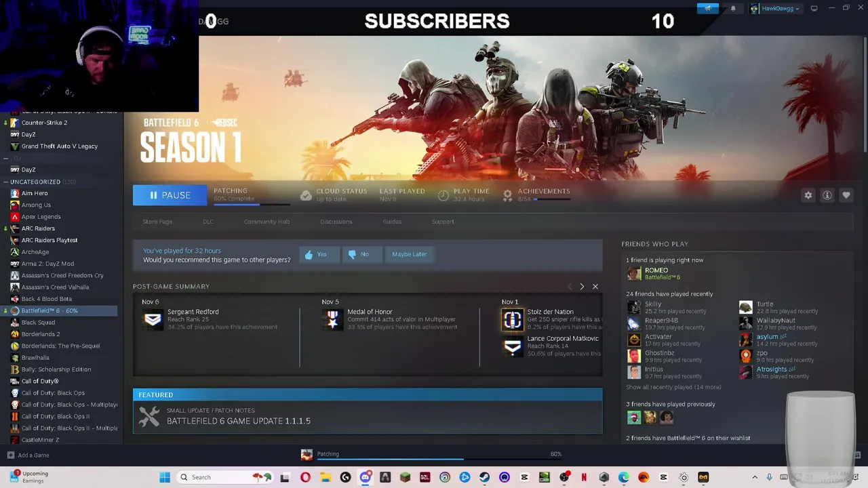
Task: Select Borderlands 2 game icon
Action: pos(14,334)
